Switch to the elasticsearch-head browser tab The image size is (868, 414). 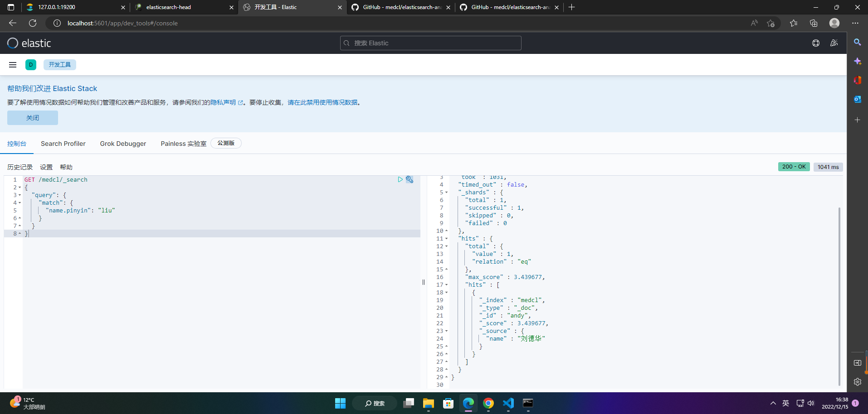(x=184, y=7)
